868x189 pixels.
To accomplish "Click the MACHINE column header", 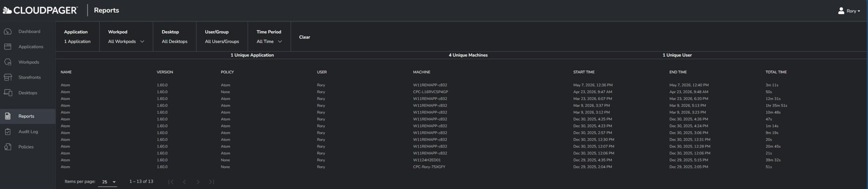I will click(x=421, y=72).
